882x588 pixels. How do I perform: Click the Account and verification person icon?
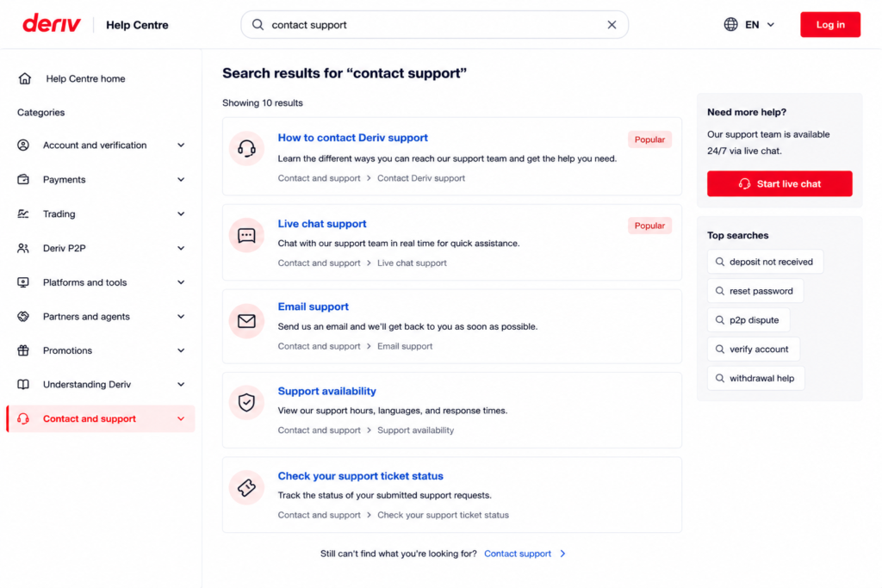pos(23,145)
